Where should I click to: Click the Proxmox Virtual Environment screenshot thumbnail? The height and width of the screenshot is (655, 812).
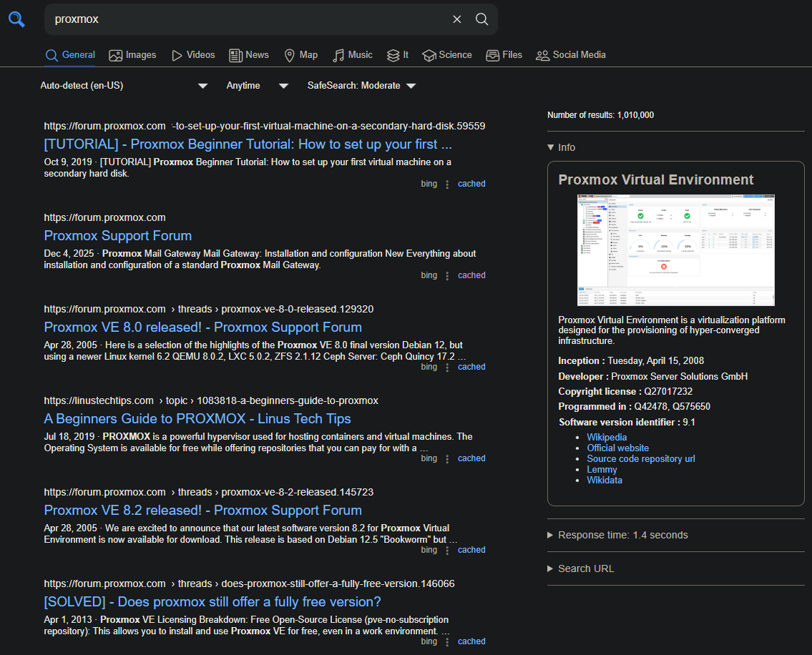[x=676, y=250]
